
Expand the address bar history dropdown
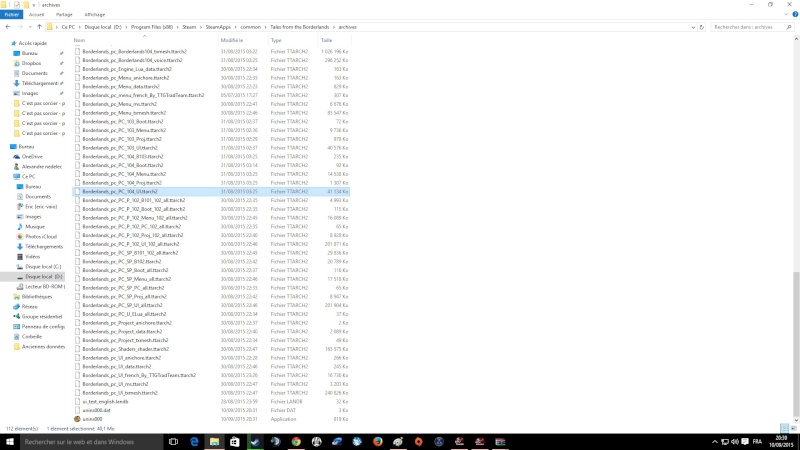click(x=693, y=27)
